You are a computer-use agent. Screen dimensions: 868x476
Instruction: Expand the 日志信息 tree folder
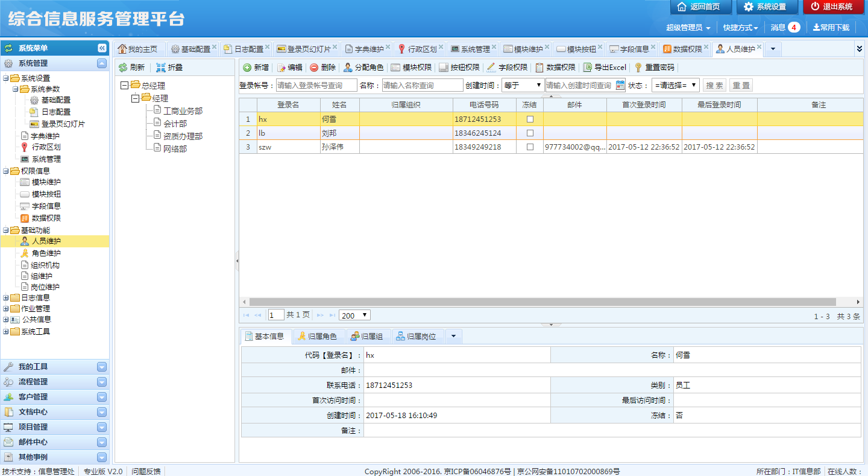tap(6, 297)
